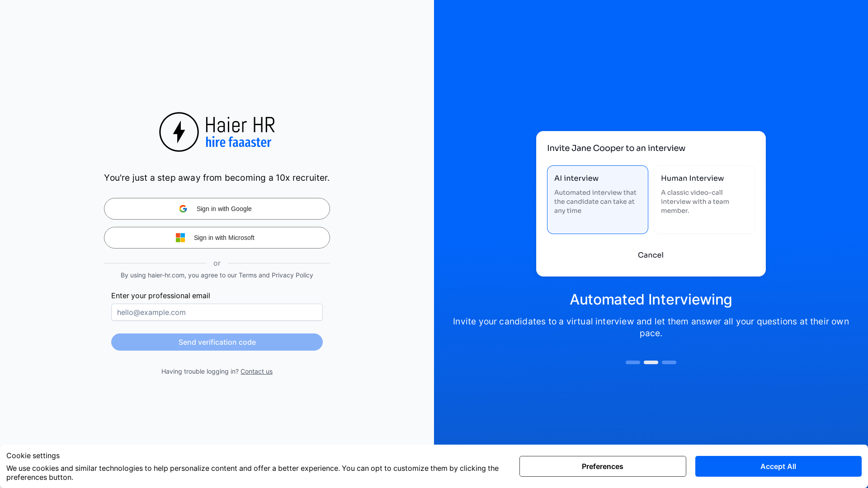868x488 pixels.
Task: Click the 'Cookie settings' heading
Action: coord(33,455)
